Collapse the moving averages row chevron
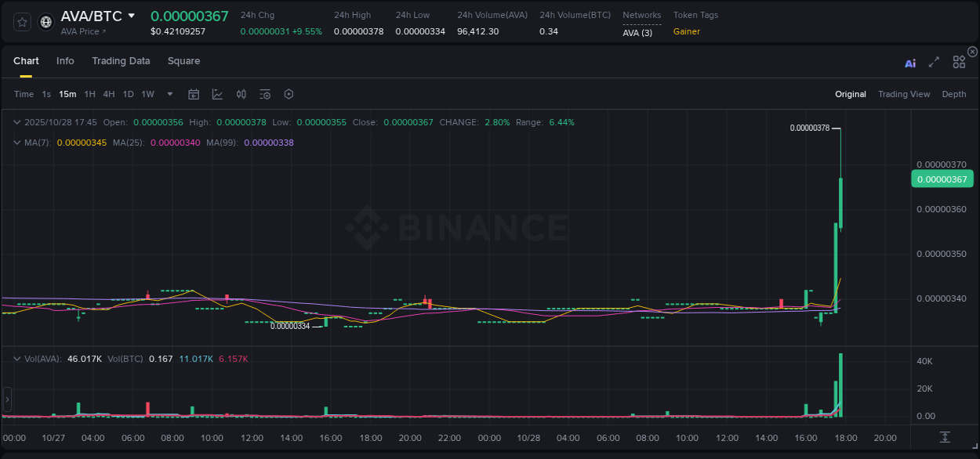 [16, 143]
